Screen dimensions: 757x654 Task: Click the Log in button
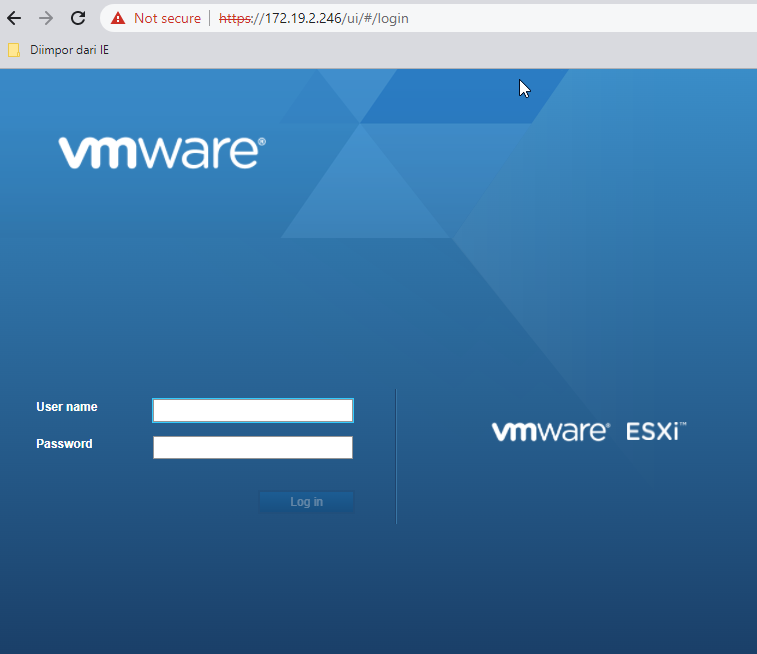click(x=306, y=501)
